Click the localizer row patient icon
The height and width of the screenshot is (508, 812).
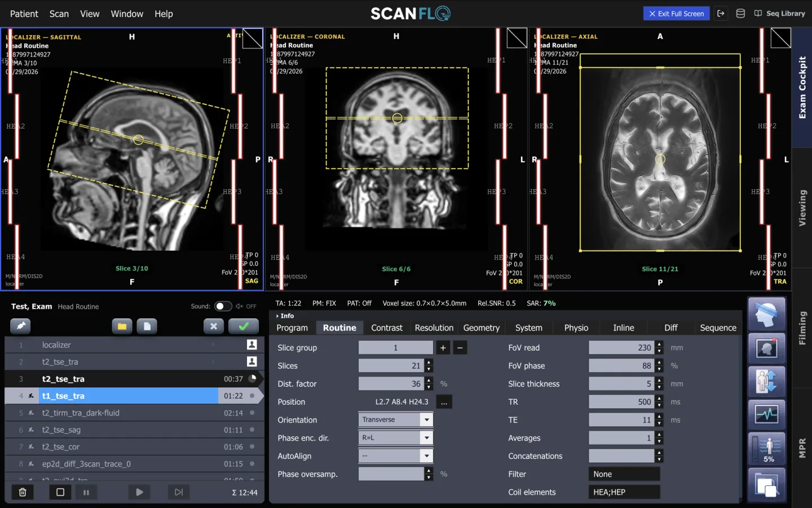click(x=252, y=344)
